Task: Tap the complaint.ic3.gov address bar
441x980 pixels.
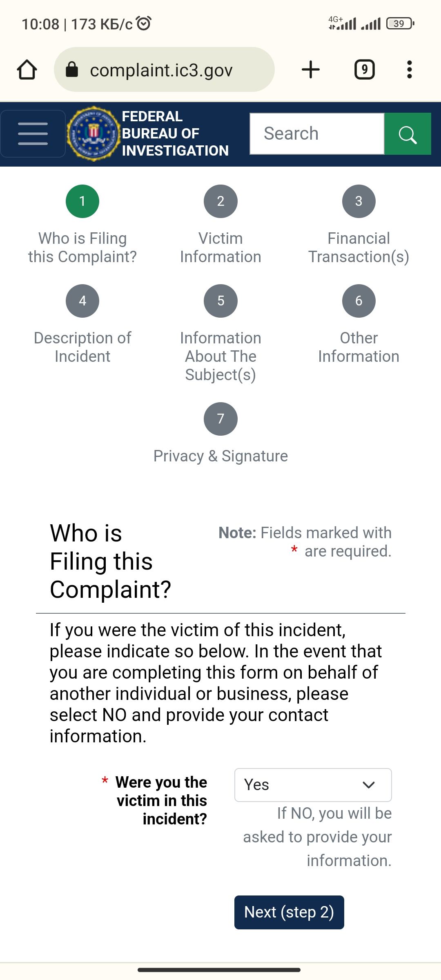Action: [171, 70]
